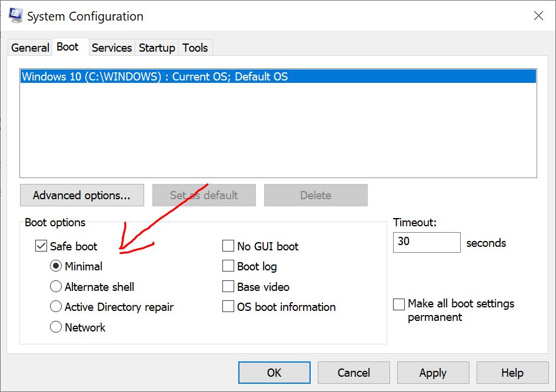Uncheck the Safe boot checkbox
556x392 pixels.
click(41, 246)
